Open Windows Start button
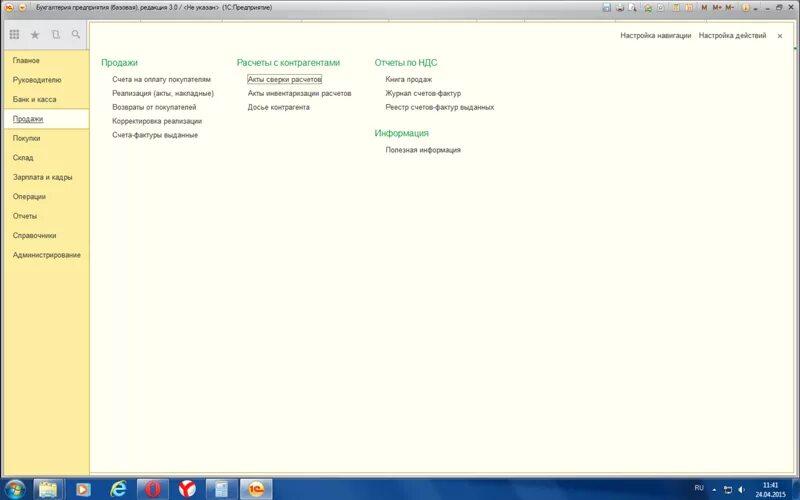800x500 pixels. point(14,489)
